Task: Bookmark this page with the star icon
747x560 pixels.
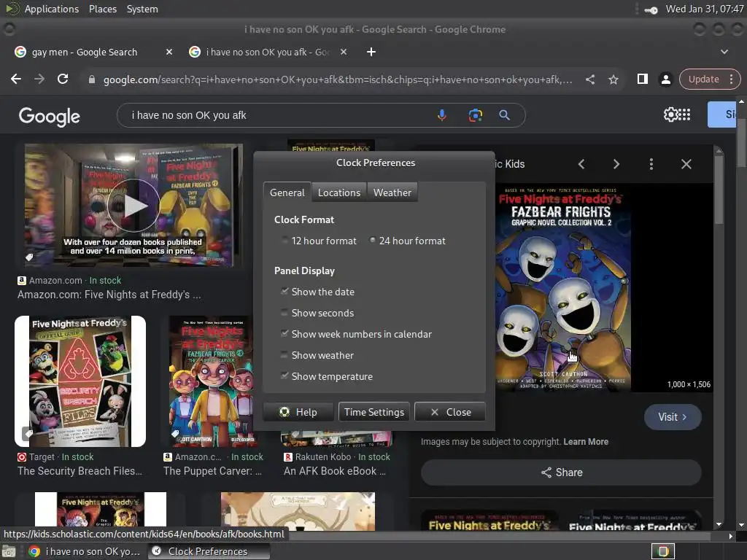Action: (613, 79)
